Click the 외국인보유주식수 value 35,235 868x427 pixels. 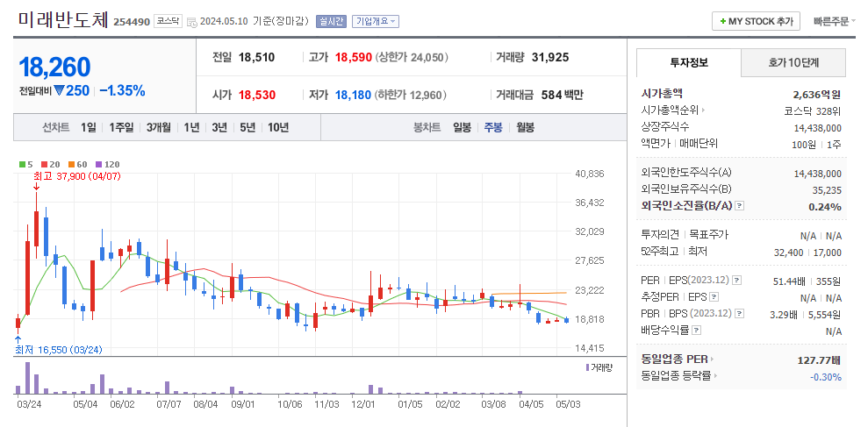827,190
